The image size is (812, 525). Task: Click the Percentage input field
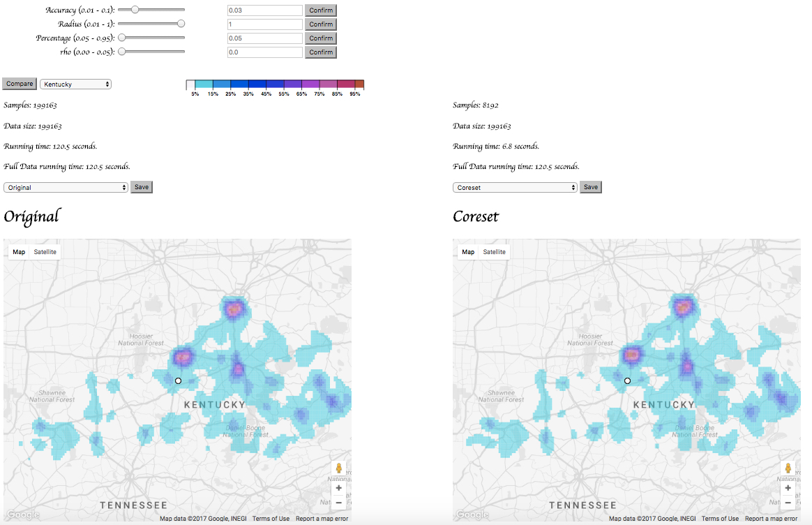(x=265, y=38)
